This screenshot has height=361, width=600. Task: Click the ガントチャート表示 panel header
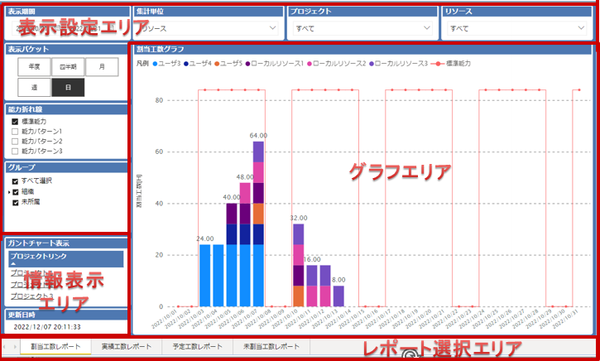pos(66,243)
